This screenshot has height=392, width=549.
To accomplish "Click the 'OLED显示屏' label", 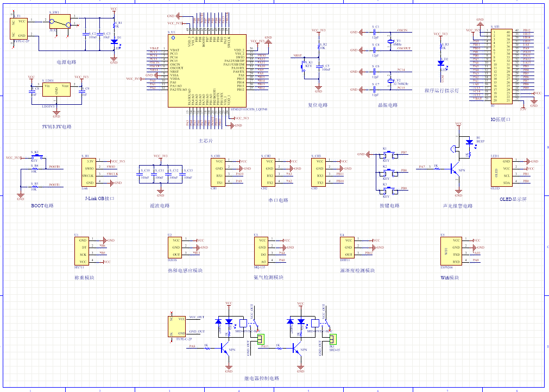I will coord(513,199).
